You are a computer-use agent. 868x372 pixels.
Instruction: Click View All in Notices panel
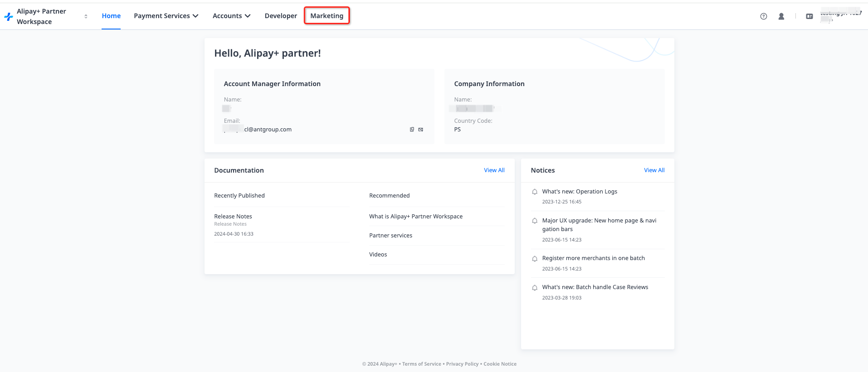pyautogui.click(x=654, y=170)
